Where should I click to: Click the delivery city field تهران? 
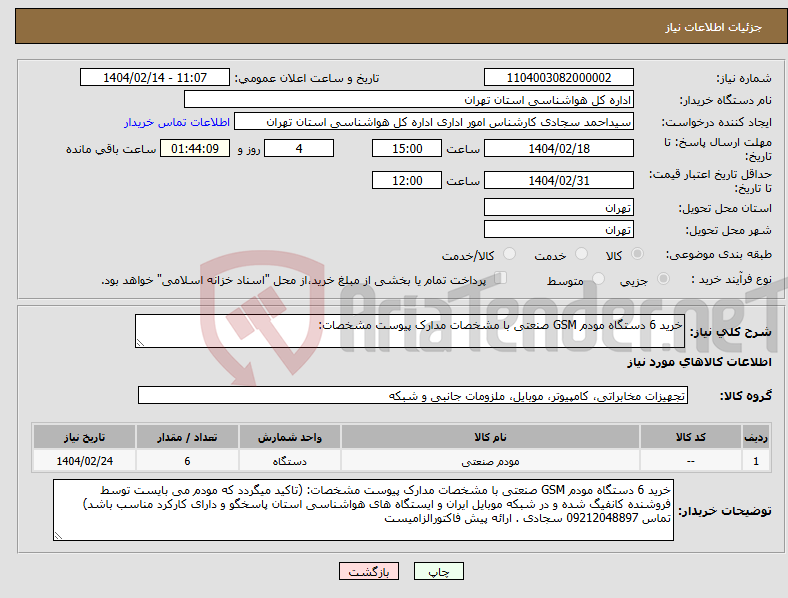558,229
